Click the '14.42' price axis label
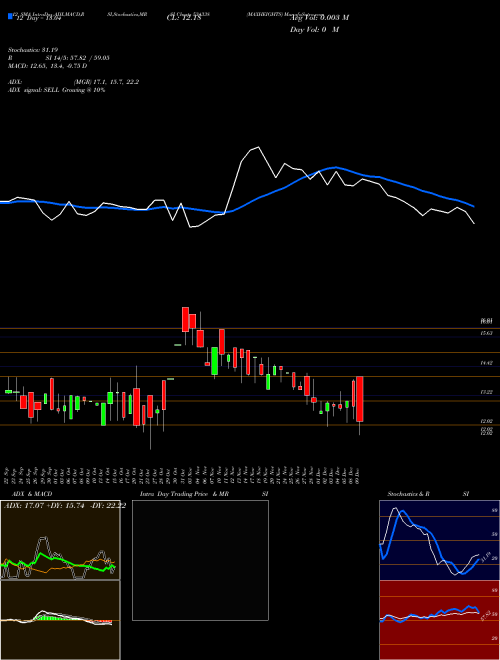Viewport: 500px width, 660px height. 487,362
